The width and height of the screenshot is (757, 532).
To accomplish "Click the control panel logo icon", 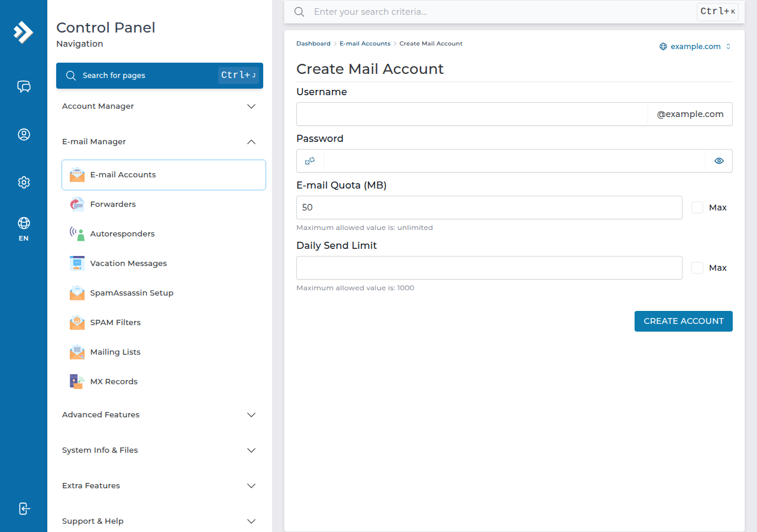I will 23,32.
